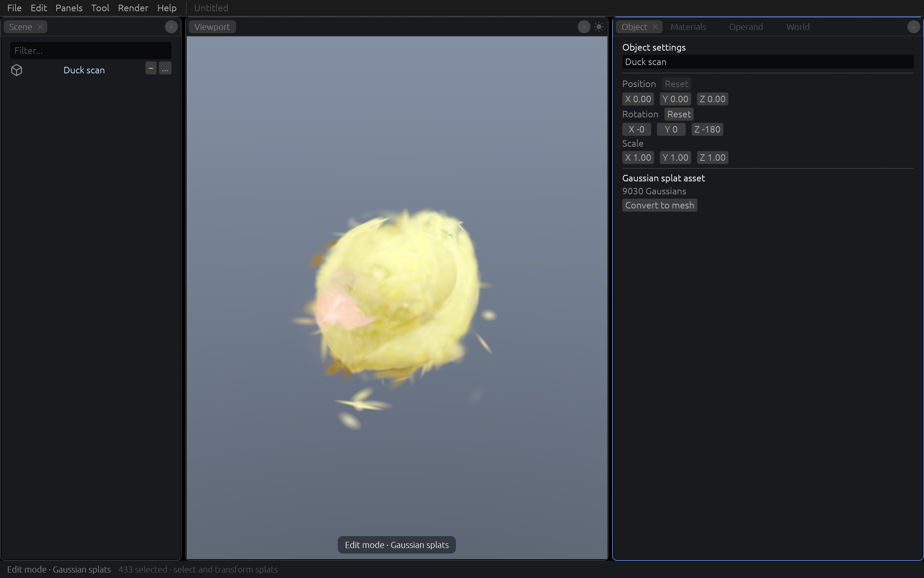Switch to the Materials tab
The height and width of the screenshot is (578, 924).
688,27
